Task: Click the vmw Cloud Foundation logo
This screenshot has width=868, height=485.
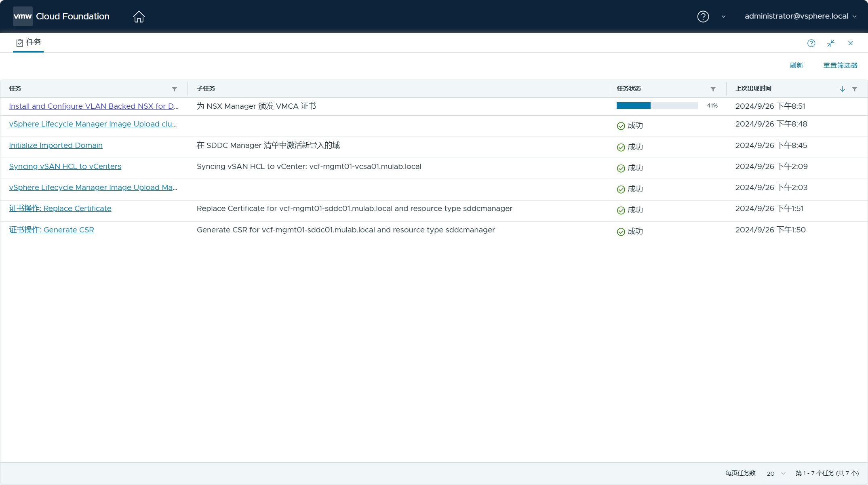Action: point(61,17)
